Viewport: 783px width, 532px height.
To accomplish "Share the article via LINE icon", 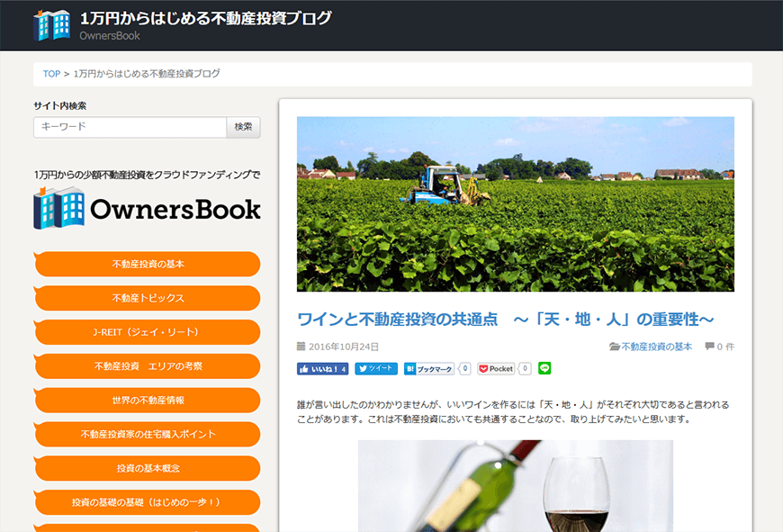I will click(544, 369).
